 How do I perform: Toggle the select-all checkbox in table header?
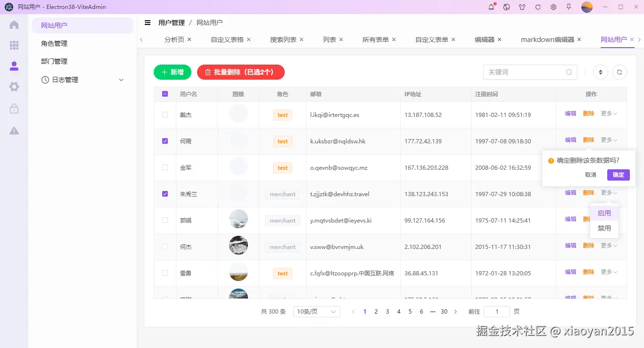165,94
